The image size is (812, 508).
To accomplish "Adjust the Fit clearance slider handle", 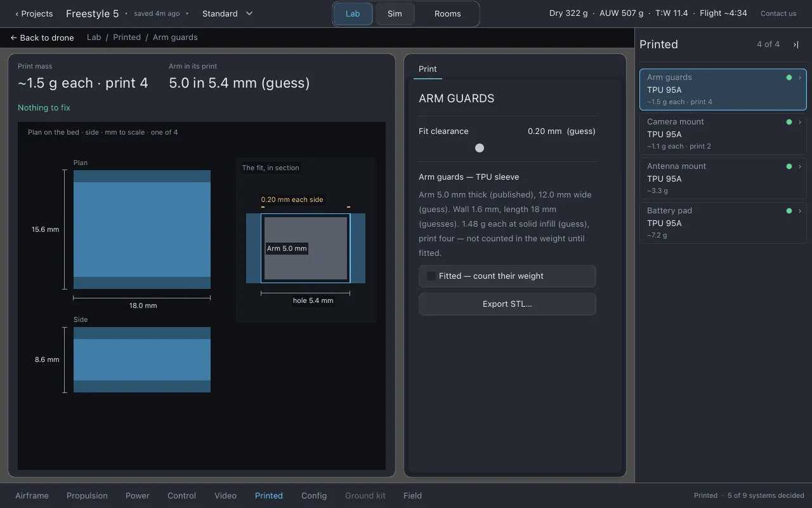I will pyautogui.click(x=480, y=148).
